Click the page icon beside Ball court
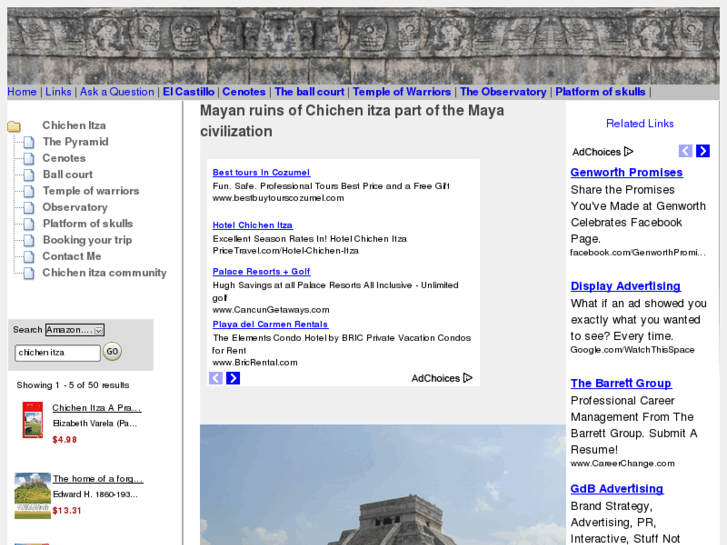Viewport: 727px width, 545px height. click(x=29, y=175)
